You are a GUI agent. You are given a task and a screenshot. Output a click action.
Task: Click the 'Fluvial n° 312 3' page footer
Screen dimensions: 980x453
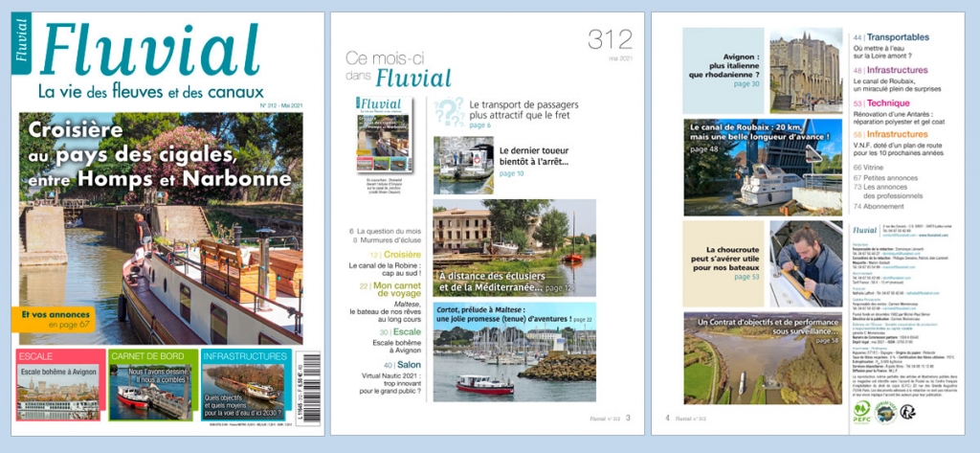pos(610,418)
